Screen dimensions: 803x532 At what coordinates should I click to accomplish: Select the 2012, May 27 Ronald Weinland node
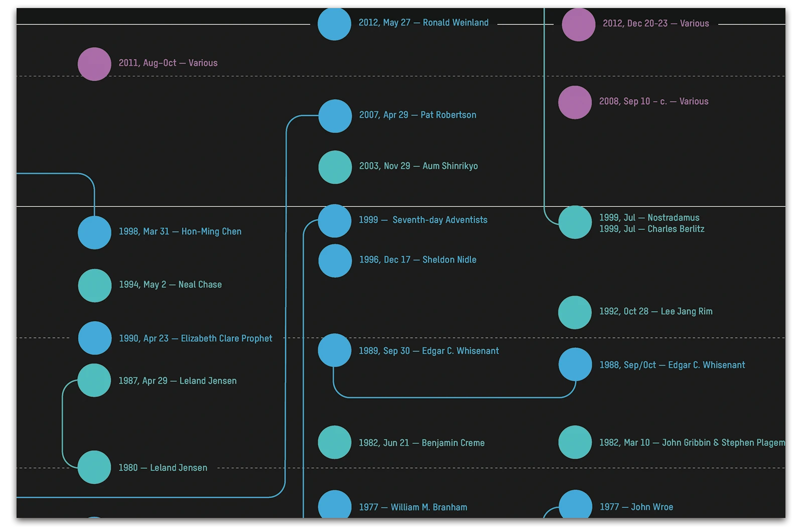tap(334, 25)
